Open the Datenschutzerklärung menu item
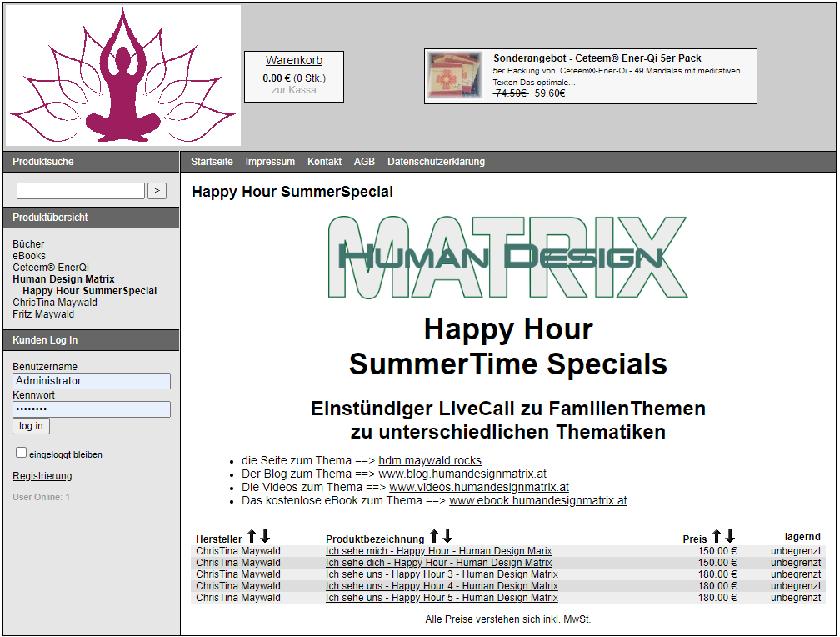This screenshot has width=840, height=637. coord(436,162)
